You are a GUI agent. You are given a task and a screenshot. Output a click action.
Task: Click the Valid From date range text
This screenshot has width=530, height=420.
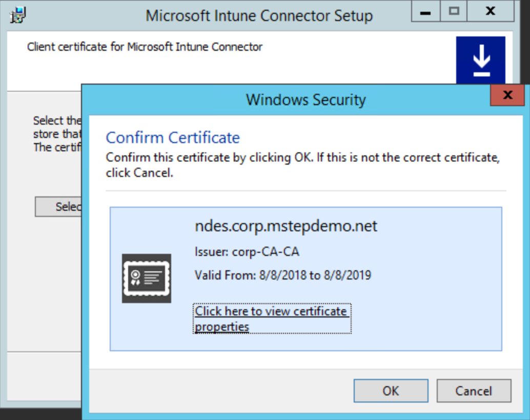[x=282, y=275]
